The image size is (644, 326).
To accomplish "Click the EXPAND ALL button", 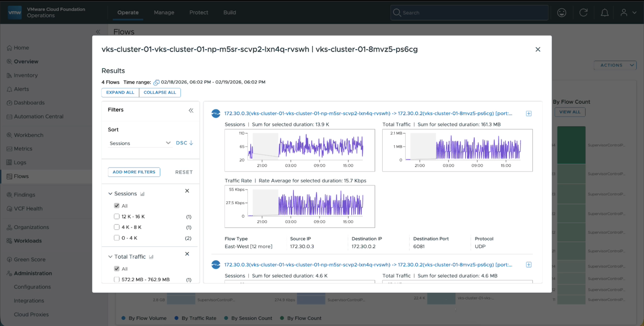I will 120,92.
